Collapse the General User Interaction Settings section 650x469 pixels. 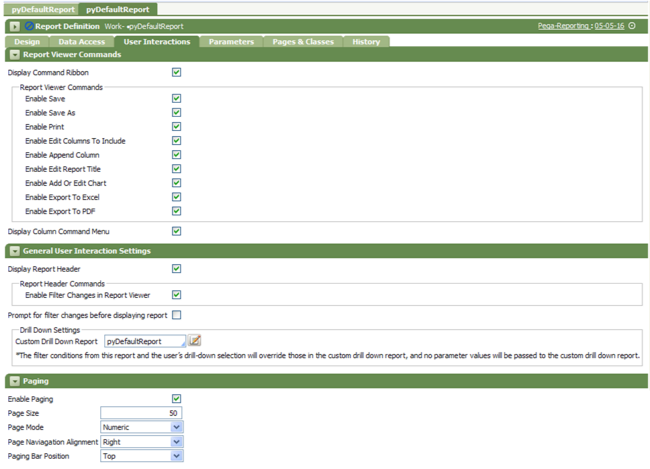[15, 251]
